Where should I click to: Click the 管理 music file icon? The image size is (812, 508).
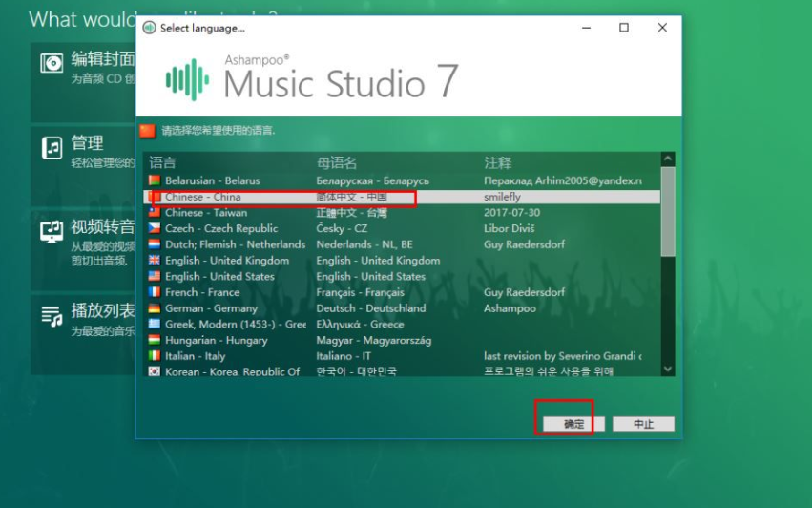(52, 147)
